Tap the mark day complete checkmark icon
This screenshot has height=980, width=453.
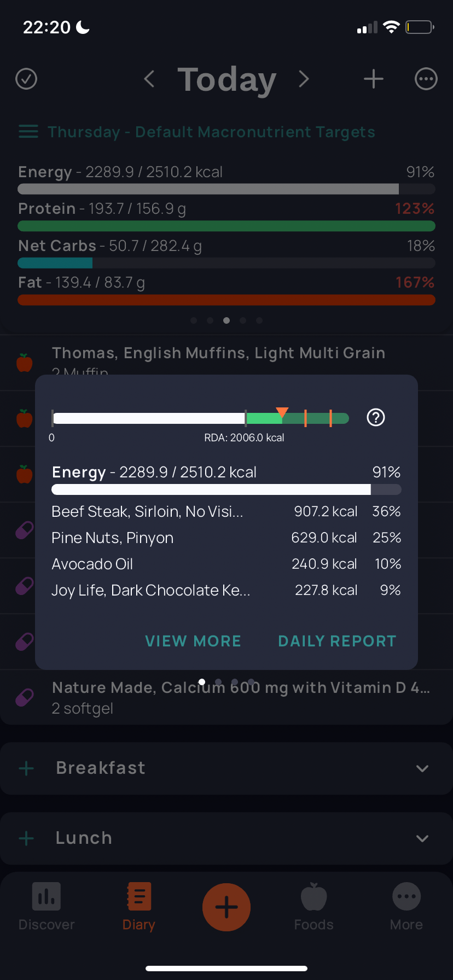[x=26, y=79]
